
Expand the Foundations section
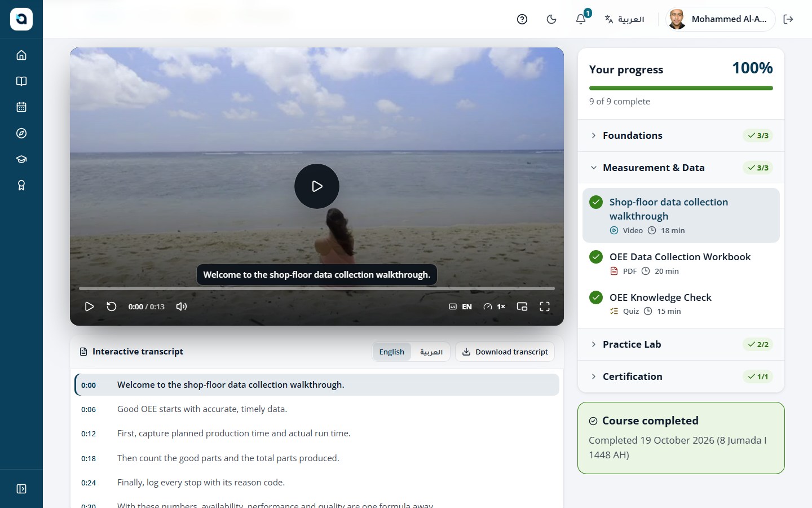click(681, 135)
